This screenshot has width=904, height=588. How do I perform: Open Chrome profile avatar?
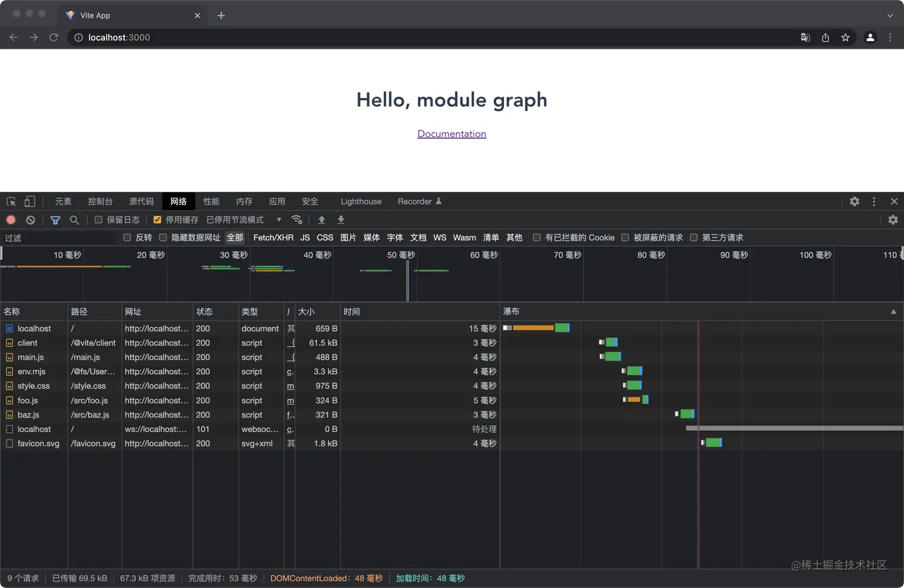pyautogui.click(x=870, y=37)
